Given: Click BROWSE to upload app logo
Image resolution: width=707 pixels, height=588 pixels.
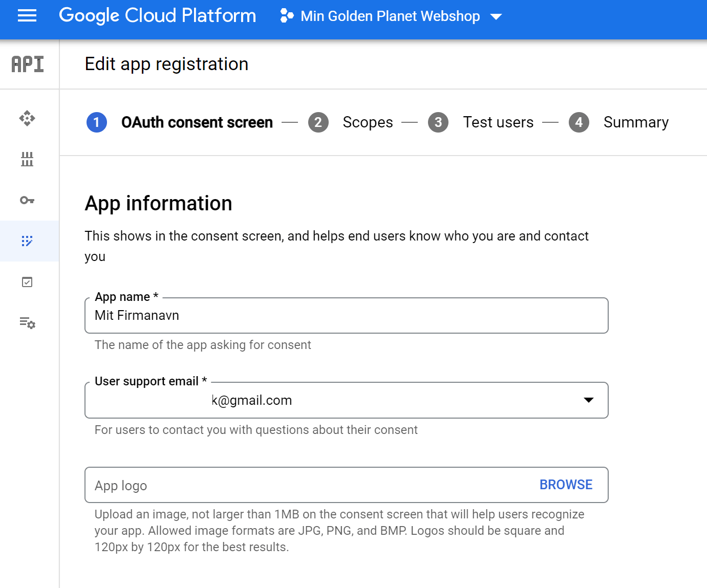Looking at the screenshot, I should point(566,485).
